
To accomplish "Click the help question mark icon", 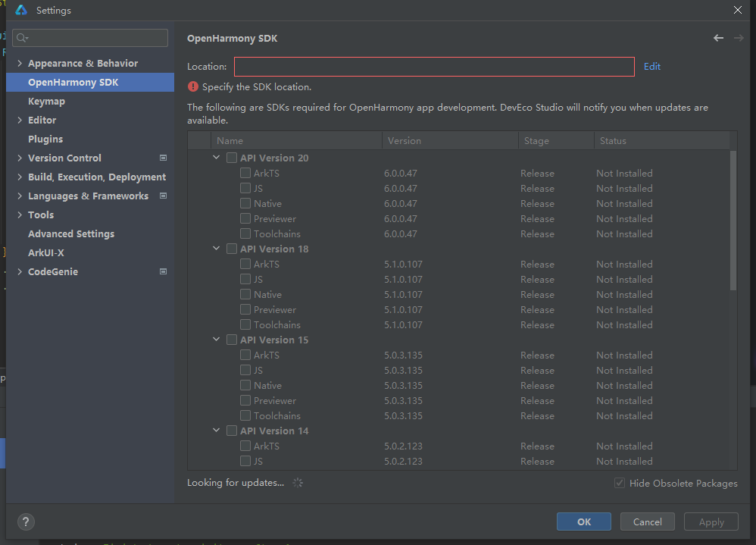I will [x=26, y=522].
